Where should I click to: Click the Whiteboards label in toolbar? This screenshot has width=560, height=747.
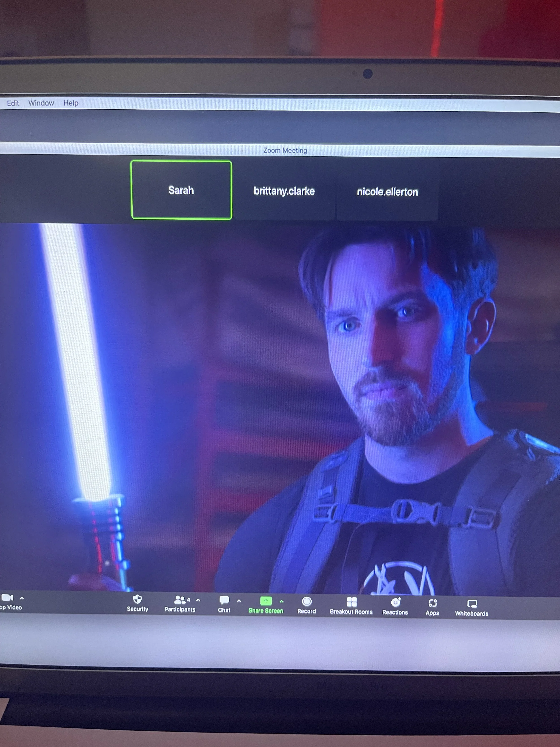coord(472,614)
